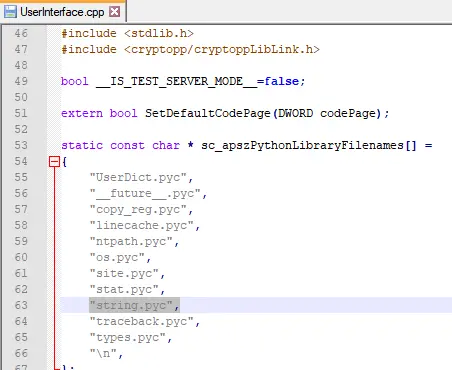Click the static keyword on line 53
This screenshot has height=370, width=452.
point(82,145)
